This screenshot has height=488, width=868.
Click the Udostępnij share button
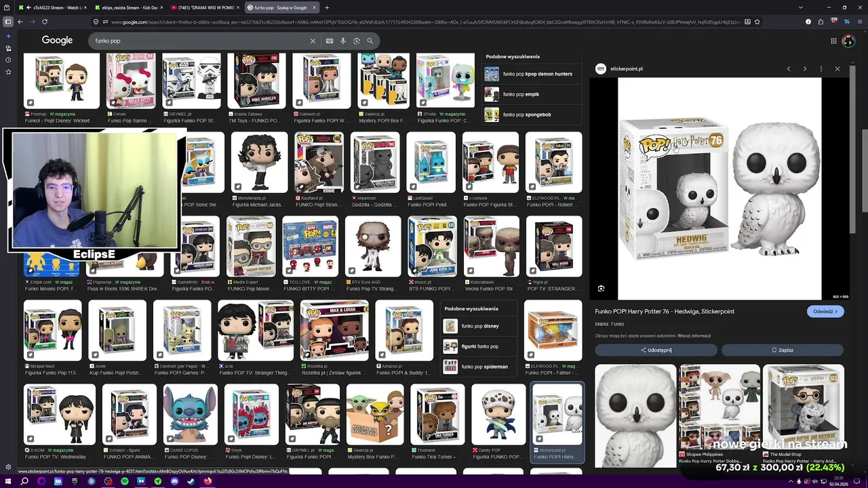point(656,350)
